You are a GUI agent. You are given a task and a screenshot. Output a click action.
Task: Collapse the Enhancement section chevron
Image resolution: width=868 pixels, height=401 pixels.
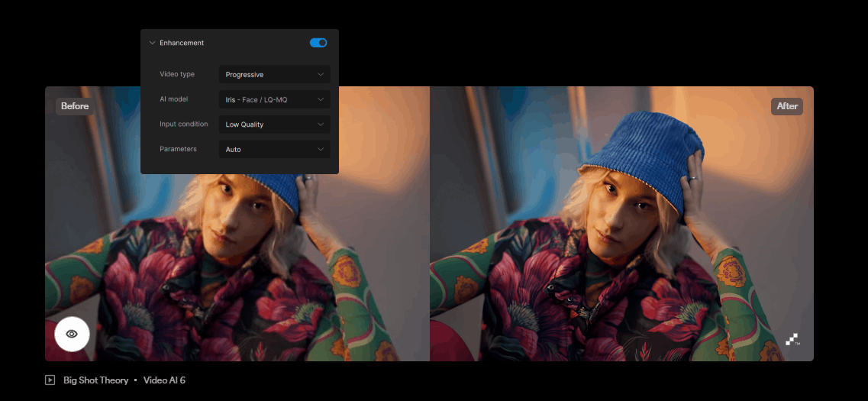pos(152,43)
